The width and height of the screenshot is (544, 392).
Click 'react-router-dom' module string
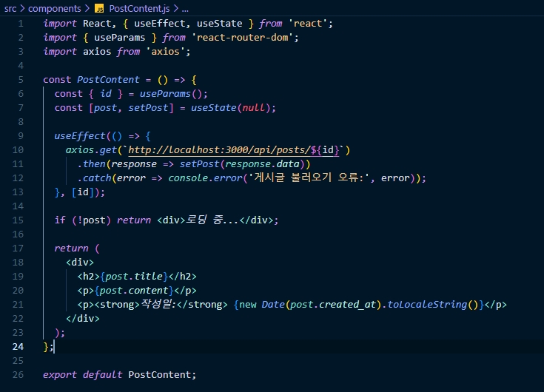243,38
